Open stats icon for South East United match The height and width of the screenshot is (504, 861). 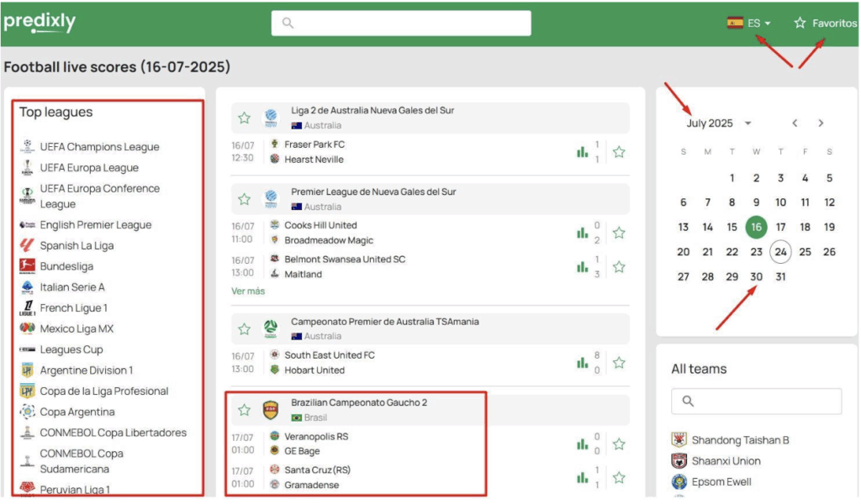(582, 363)
